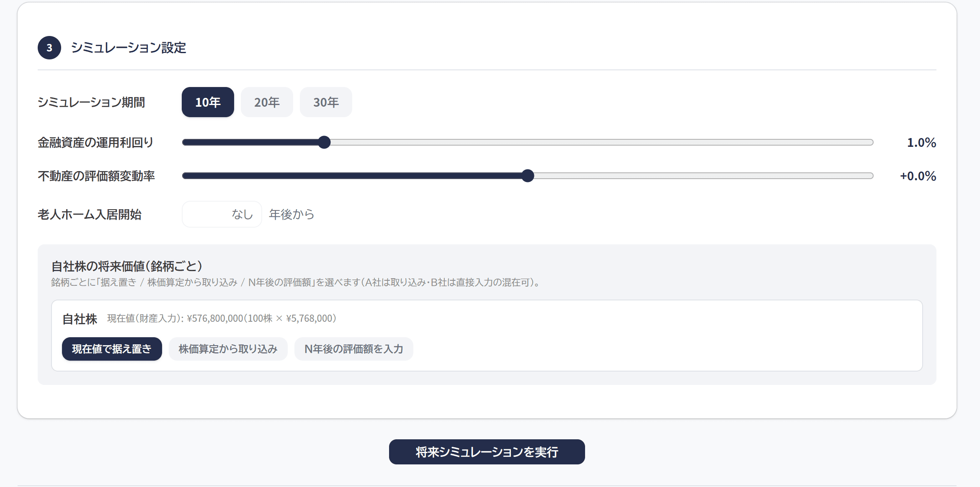Choose 株価算定から取り込み option

point(228,349)
